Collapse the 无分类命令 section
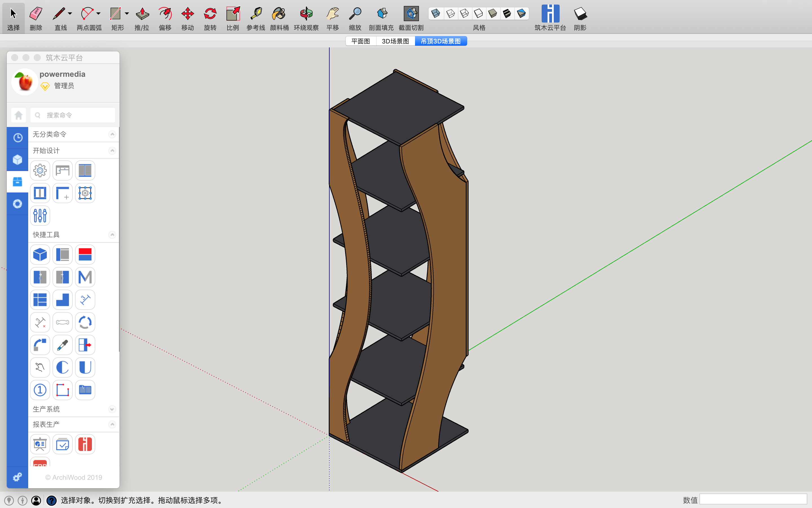The image size is (812, 508). click(112, 134)
